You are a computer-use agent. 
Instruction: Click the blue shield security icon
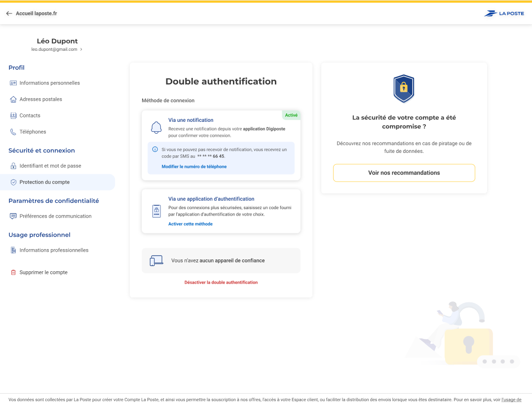[404, 88]
